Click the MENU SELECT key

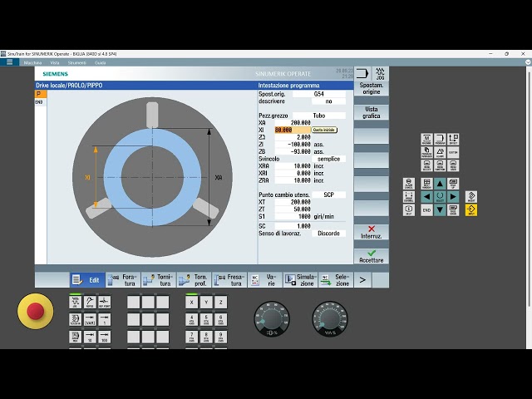pos(426,165)
